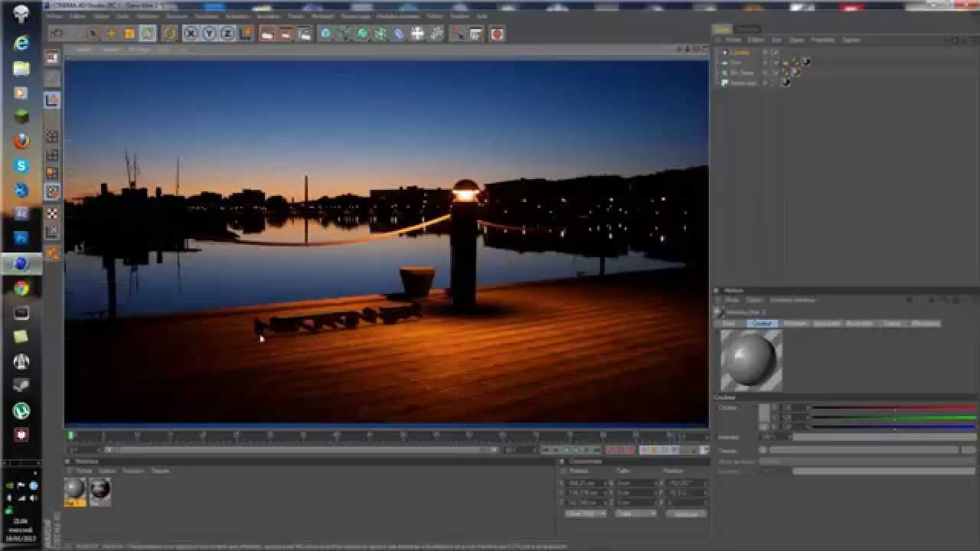Click the Undo arrow icon
The height and width of the screenshot is (551, 980).
click(57, 34)
